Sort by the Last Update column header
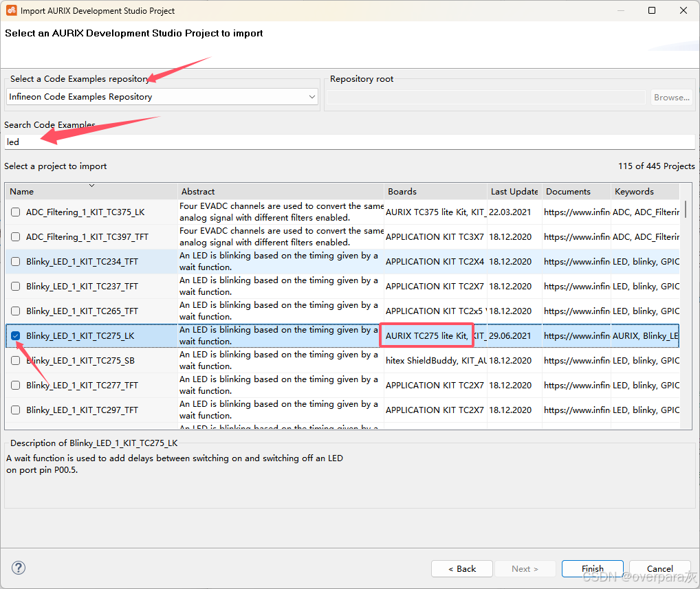 pyautogui.click(x=514, y=192)
